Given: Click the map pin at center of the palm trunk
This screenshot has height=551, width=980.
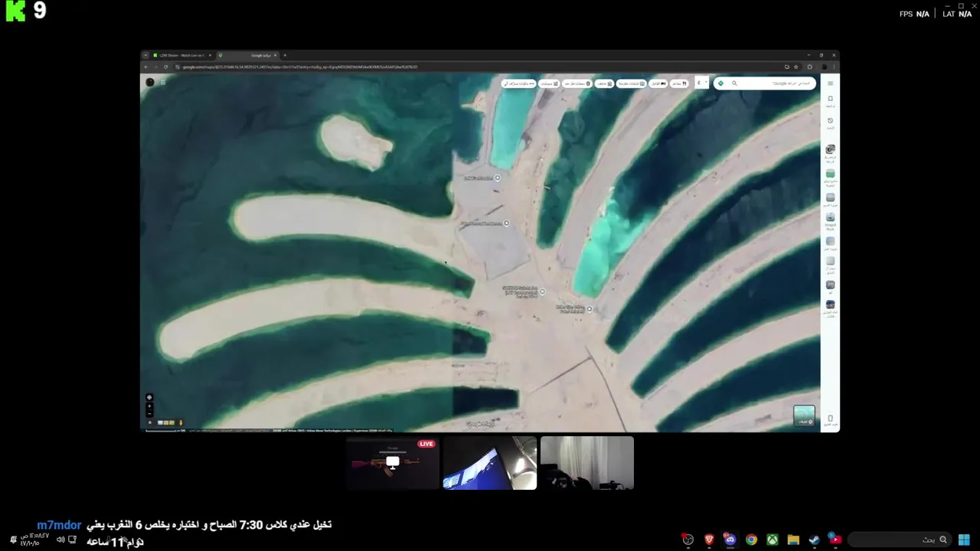Looking at the screenshot, I should (542, 292).
